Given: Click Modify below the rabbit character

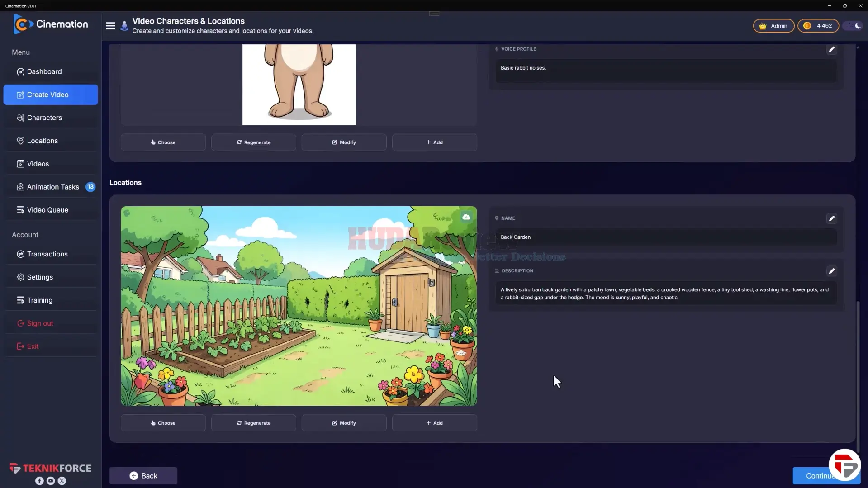Looking at the screenshot, I should tap(344, 142).
